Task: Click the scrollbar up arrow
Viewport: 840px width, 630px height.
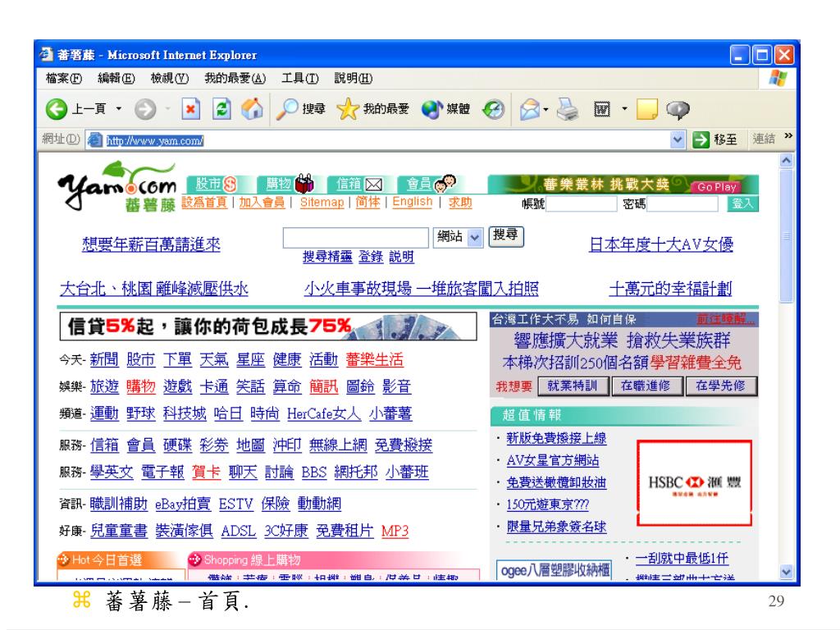Action: tap(787, 160)
